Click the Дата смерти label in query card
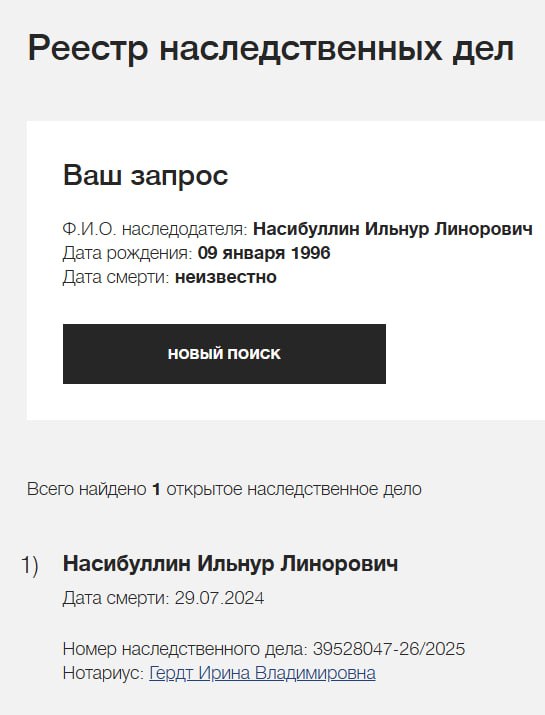Image resolution: width=545 pixels, height=715 pixels. pyautogui.click(x=116, y=277)
